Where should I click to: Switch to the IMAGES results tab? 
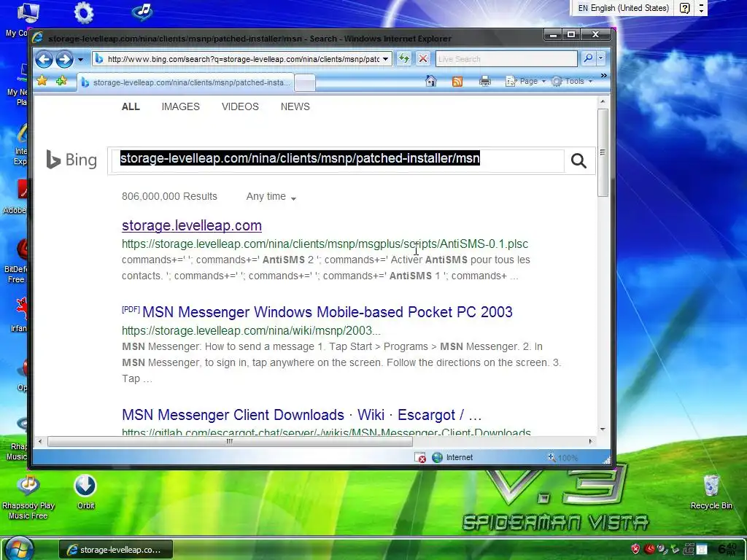181,106
